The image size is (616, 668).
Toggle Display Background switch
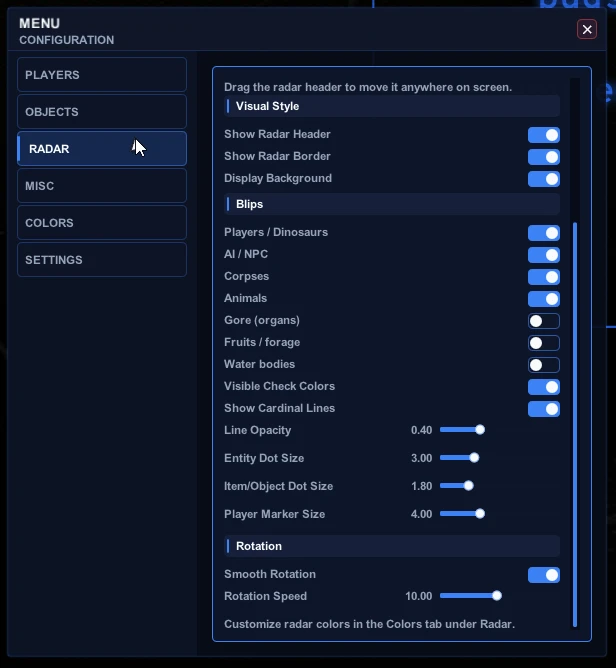(x=544, y=179)
